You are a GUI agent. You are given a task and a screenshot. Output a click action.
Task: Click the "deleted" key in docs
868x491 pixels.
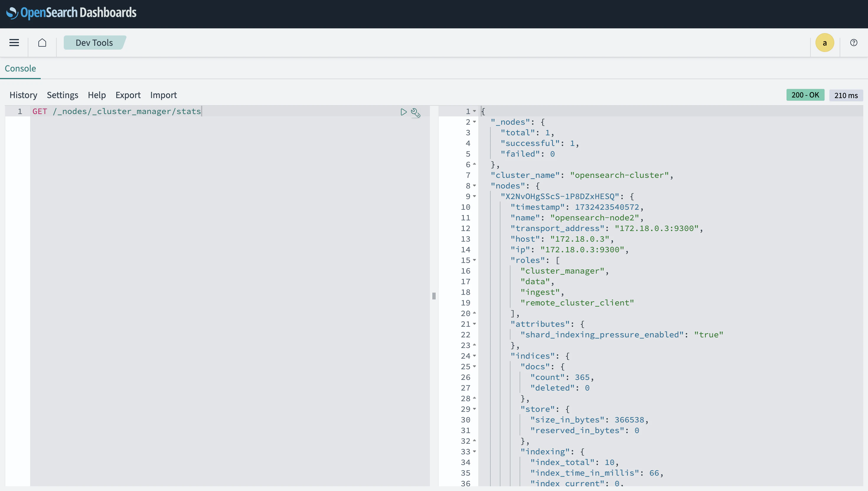[552, 388]
